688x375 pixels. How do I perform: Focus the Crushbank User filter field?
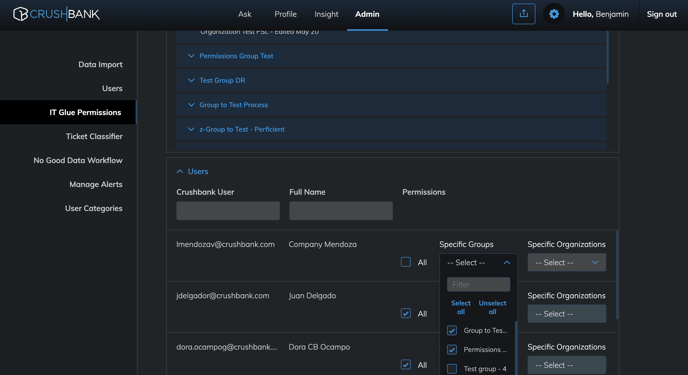click(x=228, y=211)
